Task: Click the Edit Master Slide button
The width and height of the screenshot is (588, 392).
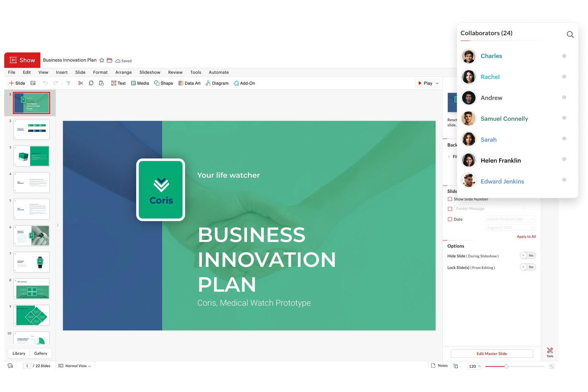Action: point(492,353)
